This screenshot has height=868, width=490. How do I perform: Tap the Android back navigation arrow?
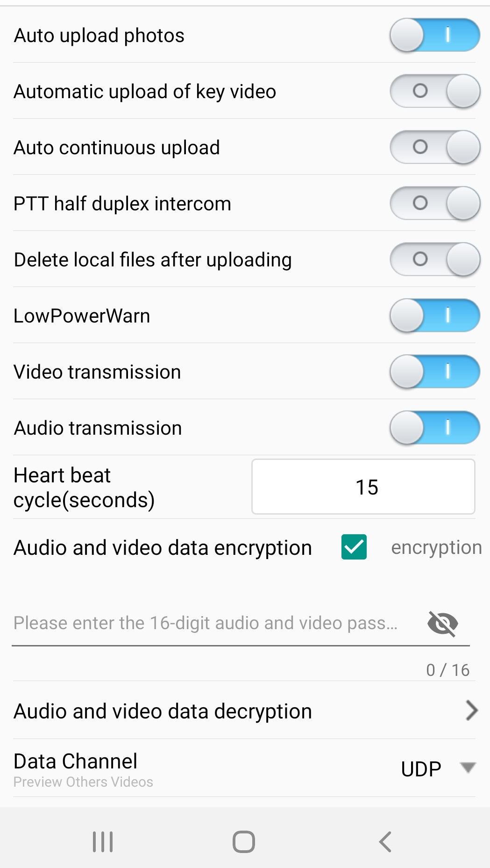385,842
